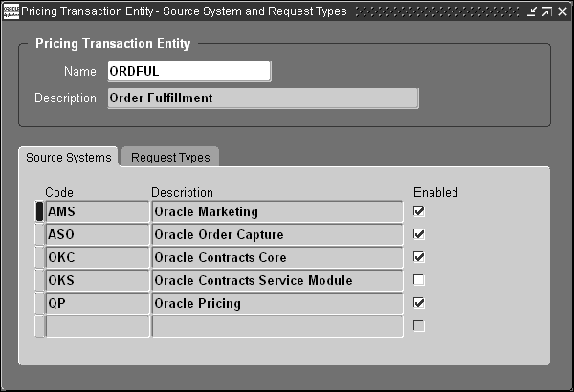Select the Oracle Marketing description cell
The image size is (574, 392).
click(277, 211)
